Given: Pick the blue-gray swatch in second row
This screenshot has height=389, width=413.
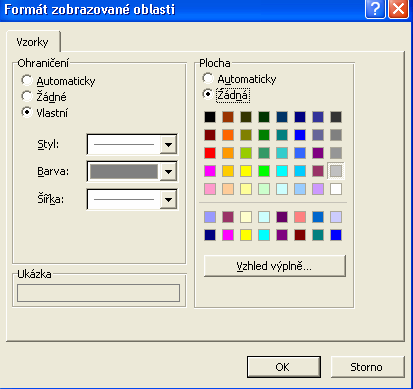Looking at the screenshot, I should click(318, 135).
